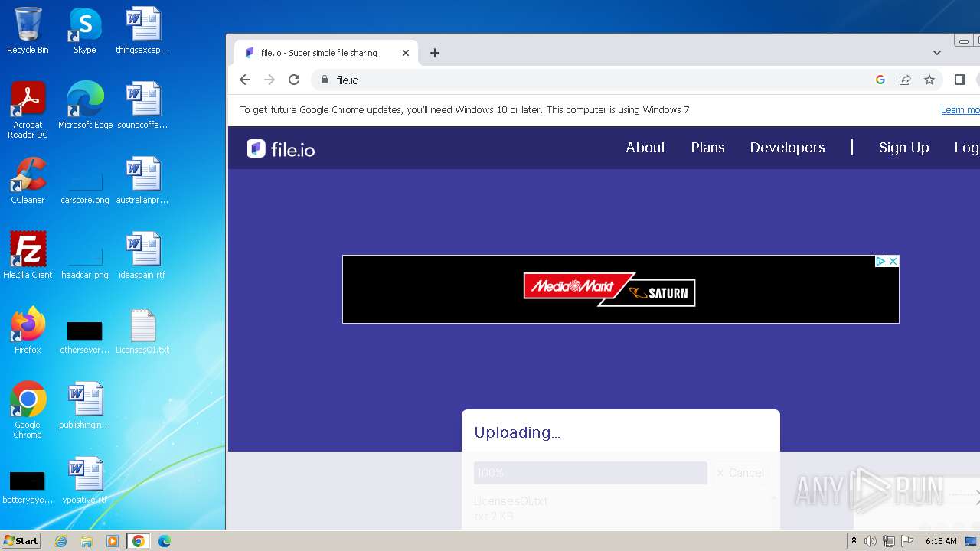Viewport: 980px width, 551px height.
Task: Click the taskbar clock 6:18 AM
Action: tap(941, 541)
